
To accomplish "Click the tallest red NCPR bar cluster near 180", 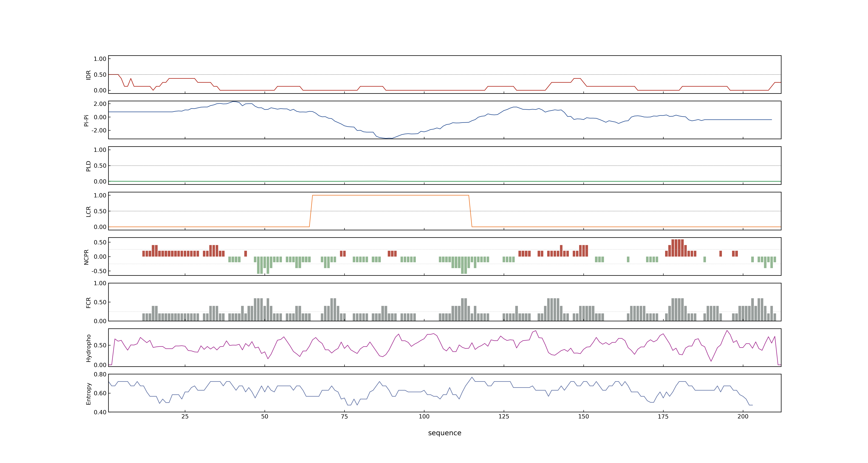I will pyautogui.click(x=678, y=248).
